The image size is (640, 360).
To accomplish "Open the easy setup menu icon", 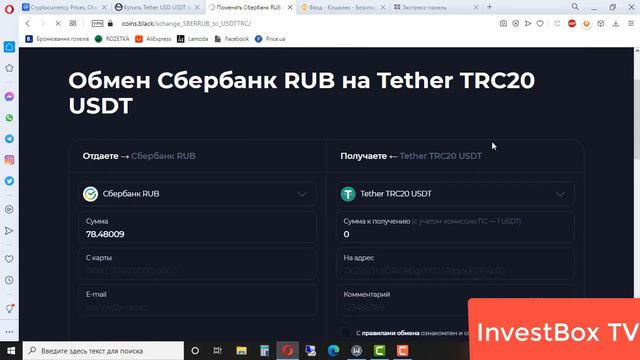I will (x=631, y=24).
